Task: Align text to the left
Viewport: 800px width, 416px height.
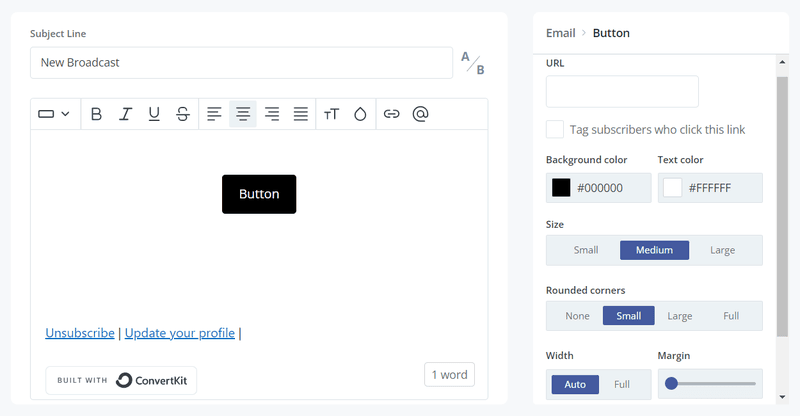Action: pos(214,114)
